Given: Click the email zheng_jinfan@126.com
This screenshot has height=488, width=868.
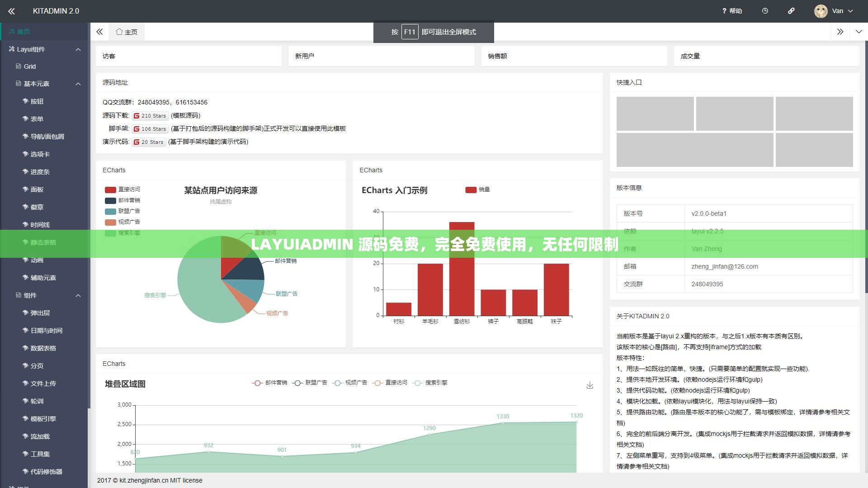Looking at the screenshot, I should pyautogui.click(x=725, y=266).
